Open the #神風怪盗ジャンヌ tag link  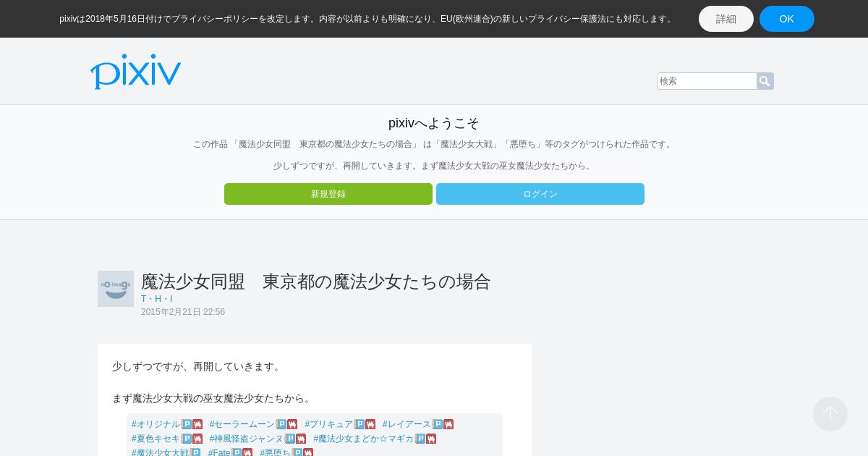tap(247, 439)
